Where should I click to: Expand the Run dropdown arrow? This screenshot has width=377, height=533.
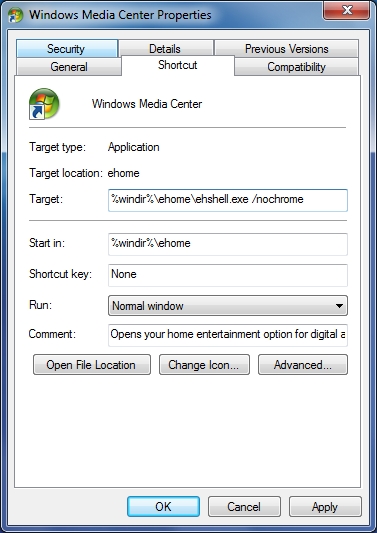(339, 306)
